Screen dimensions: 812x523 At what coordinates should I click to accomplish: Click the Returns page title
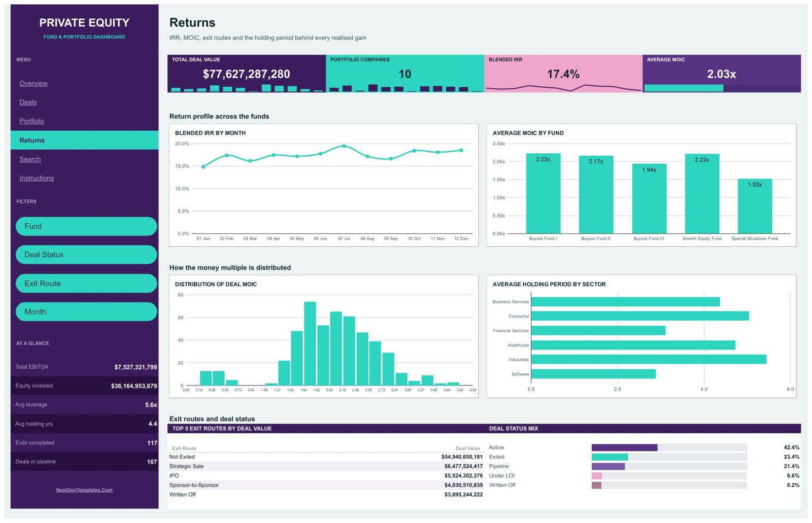click(192, 22)
